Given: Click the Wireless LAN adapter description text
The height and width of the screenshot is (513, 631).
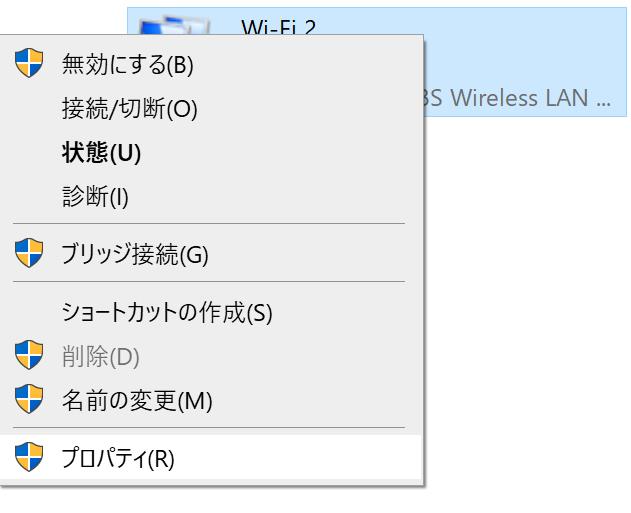Looking at the screenshot, I should pyautogui.click(x=530, y=98).
